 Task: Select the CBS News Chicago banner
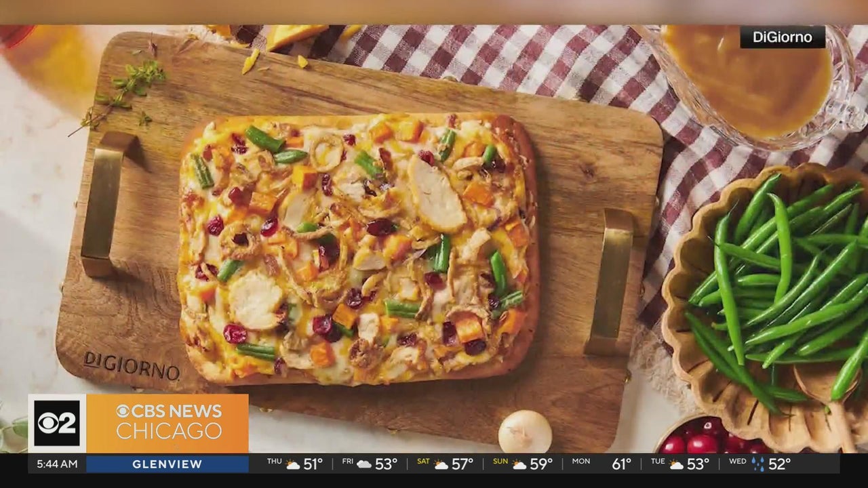point(167,423)
